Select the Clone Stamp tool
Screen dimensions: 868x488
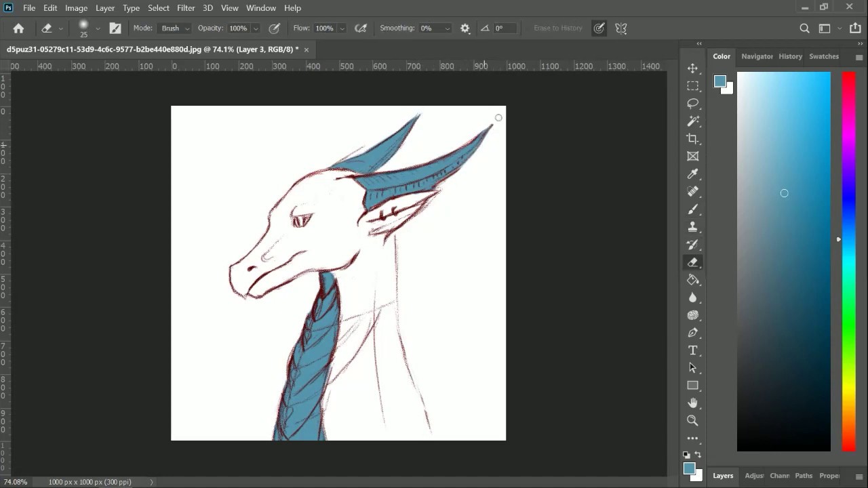(x=692, y=227)
